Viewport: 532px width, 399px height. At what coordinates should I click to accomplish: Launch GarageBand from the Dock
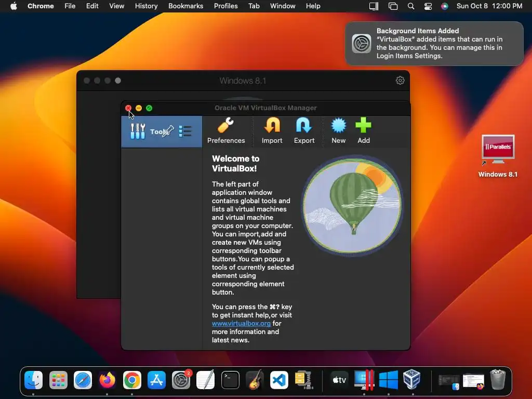click(x=255, y=380)
